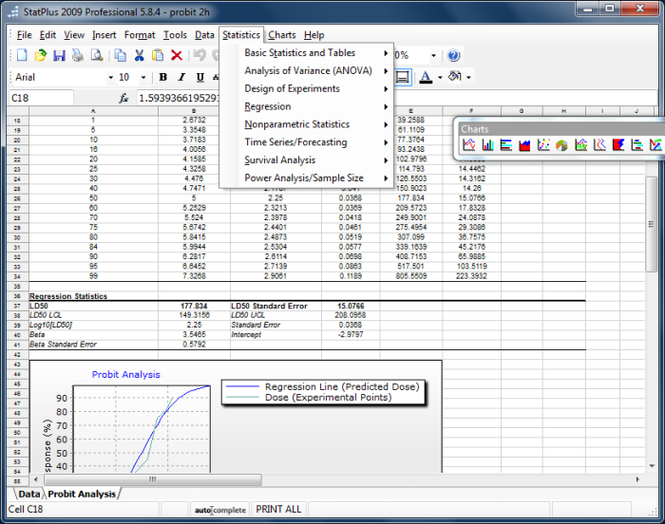Click the last partially visible chart icon

click(655, 145)
